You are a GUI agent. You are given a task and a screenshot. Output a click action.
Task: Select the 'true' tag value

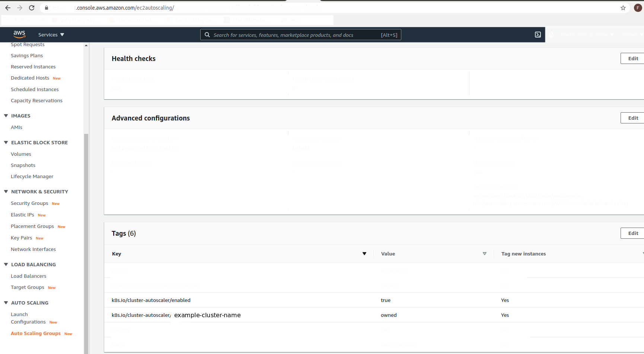[386, 300]
